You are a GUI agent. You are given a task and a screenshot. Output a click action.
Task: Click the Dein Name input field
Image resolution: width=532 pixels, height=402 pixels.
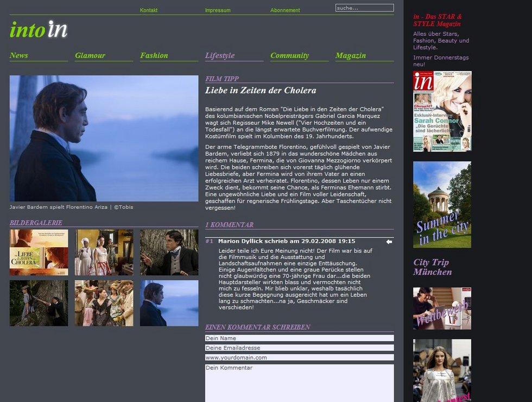(x=299, y=338)
